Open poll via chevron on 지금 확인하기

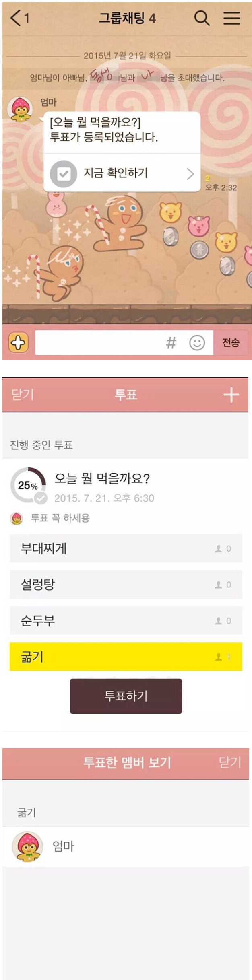pyautogui.click(x=190, y=174)
